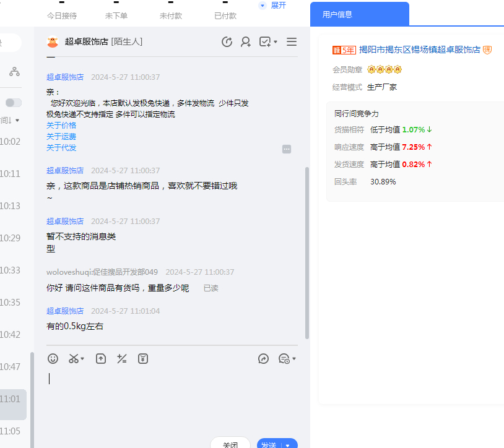Click the scissors screenshot tool

tap(74, 358)
